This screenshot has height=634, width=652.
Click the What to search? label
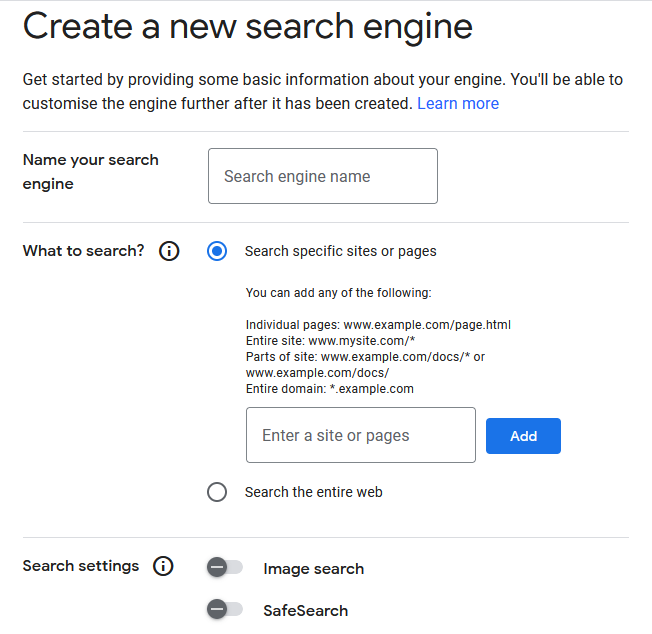click(84, 251)
